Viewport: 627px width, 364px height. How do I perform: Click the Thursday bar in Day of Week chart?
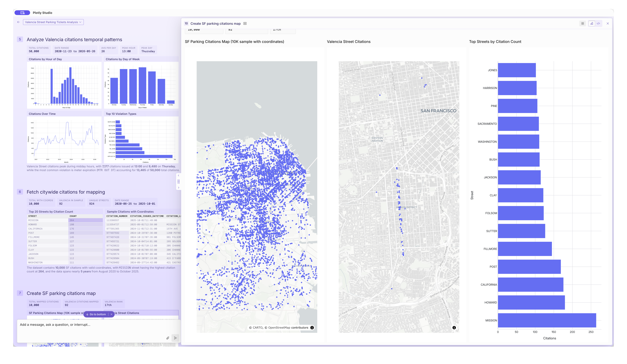[x=143, y=85]
